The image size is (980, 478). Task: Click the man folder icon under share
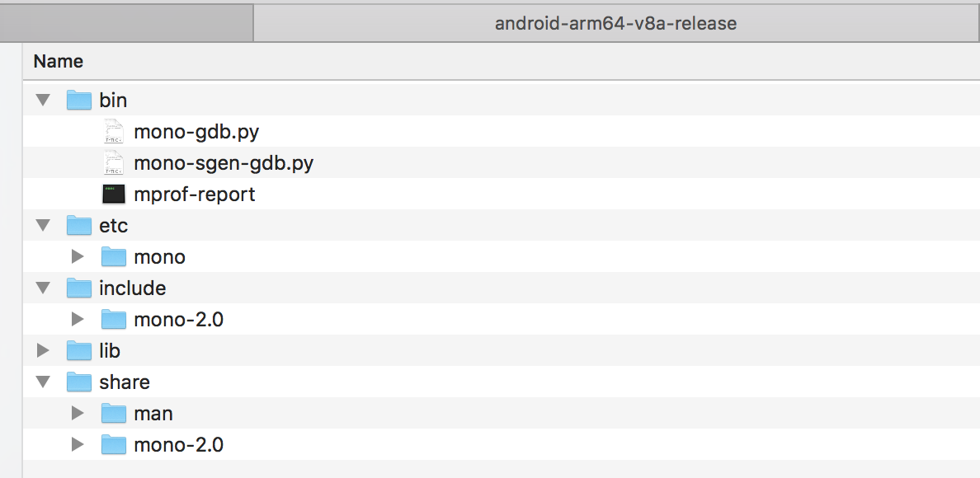(x=114, y=413)
